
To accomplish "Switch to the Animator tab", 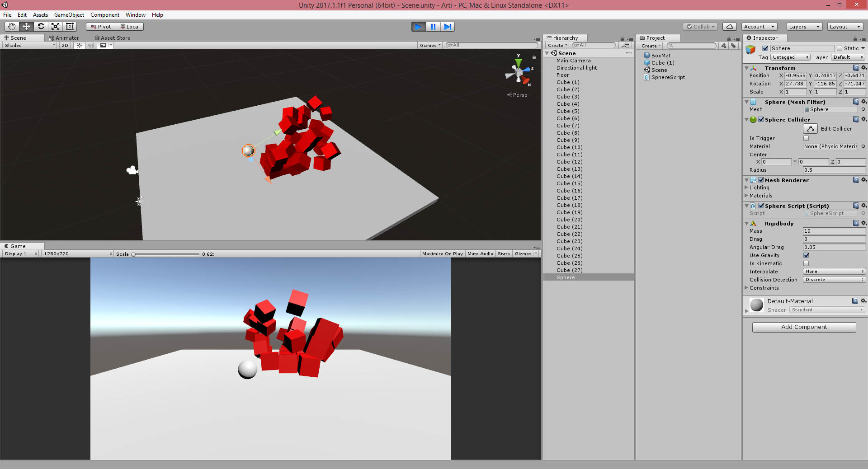I will [x=64, y=38].
